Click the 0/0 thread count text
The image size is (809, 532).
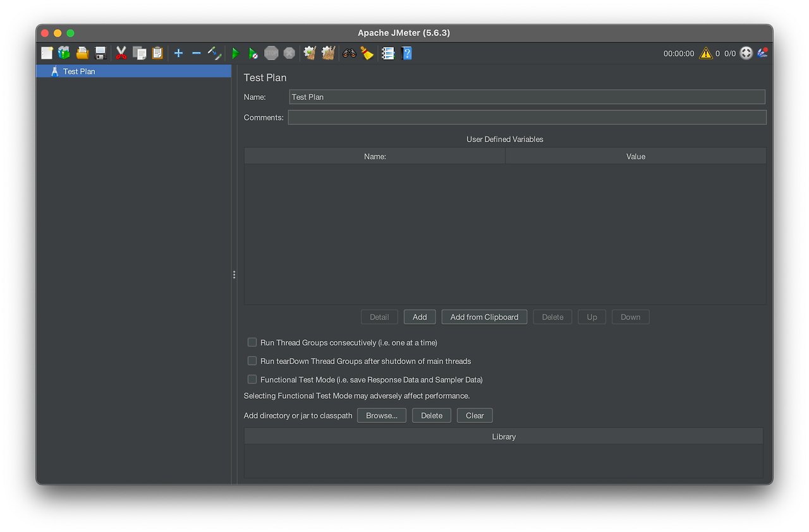[730, 54]
